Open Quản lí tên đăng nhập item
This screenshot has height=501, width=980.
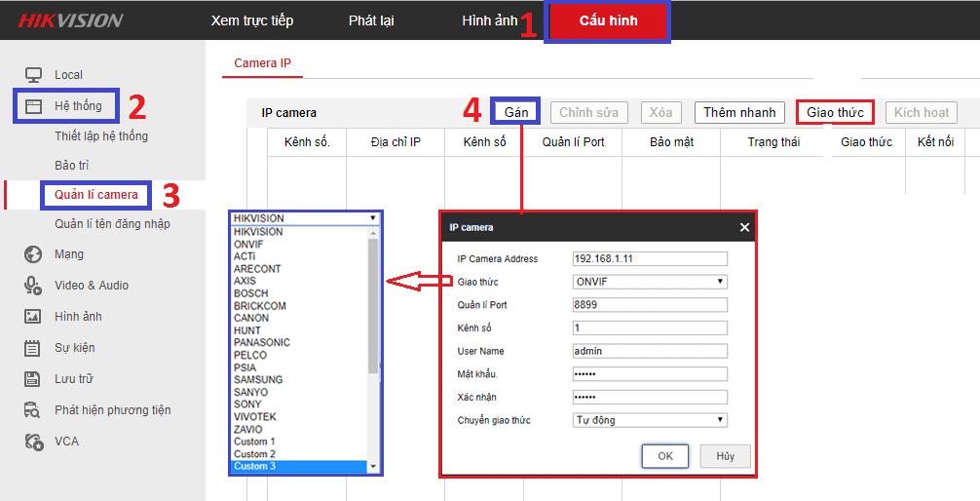112,224
